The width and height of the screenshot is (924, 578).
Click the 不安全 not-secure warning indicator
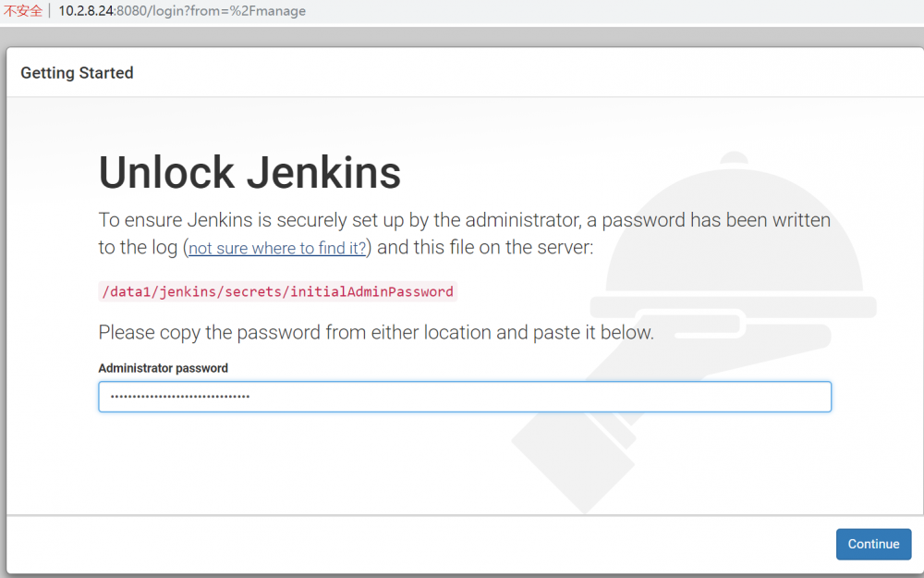[23, 11]
